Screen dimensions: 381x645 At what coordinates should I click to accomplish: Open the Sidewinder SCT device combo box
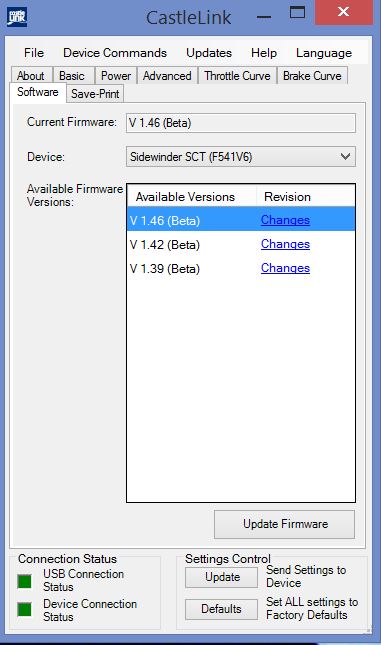point(241,156)
